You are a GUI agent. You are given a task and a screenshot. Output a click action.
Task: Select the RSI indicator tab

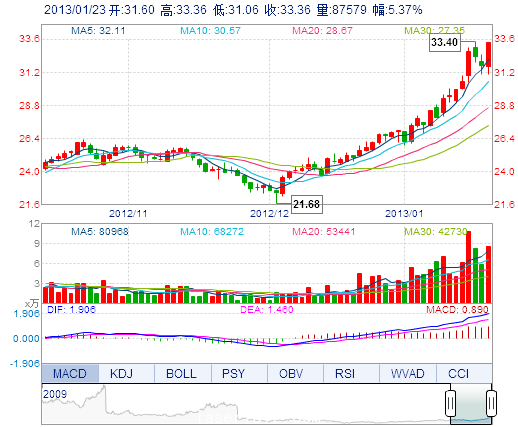coord(345,373)
